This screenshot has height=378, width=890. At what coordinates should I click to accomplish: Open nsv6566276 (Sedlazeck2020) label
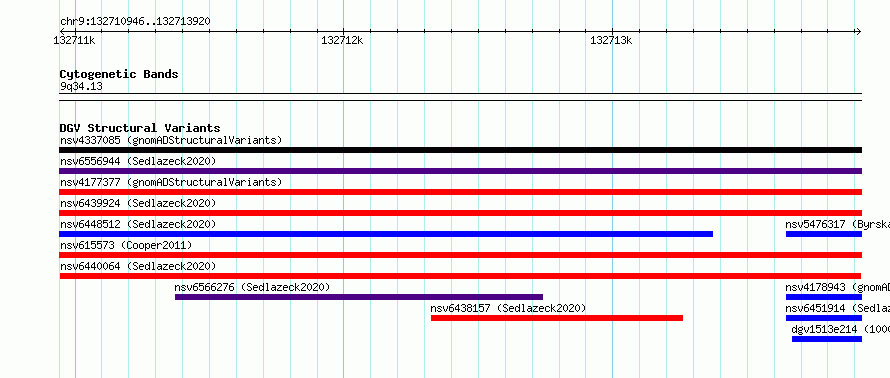point(253,287)
